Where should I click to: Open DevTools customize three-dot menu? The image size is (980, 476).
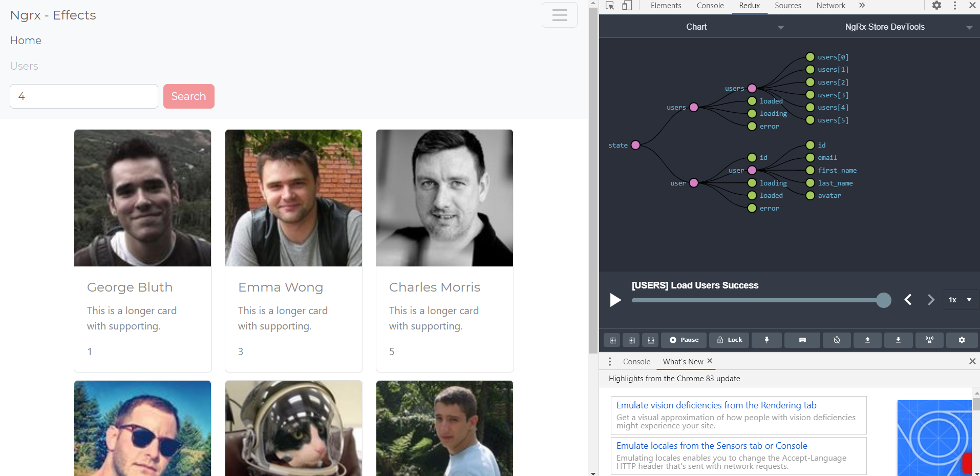955,6
